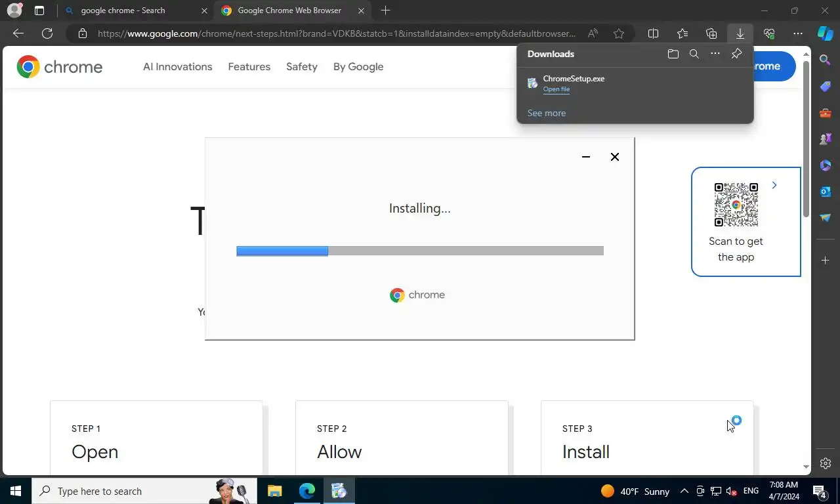Open notification center
The height and width of the screenshot is (504, 840).
click(820, 491)
